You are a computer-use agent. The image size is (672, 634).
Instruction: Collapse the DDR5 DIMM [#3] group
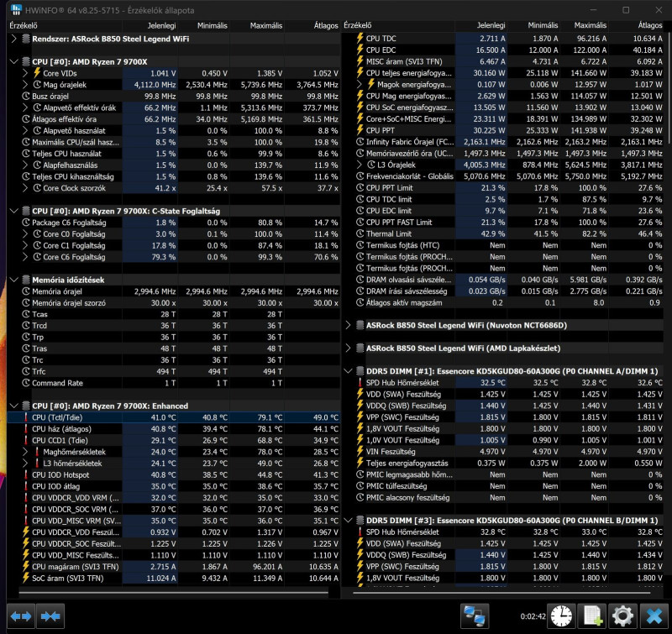click(348, 521)
